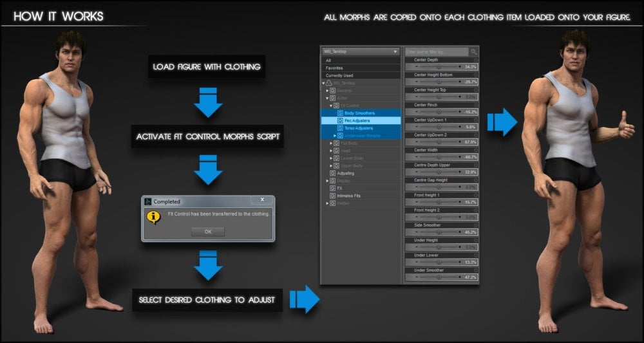Viewport: 644px width, 343px height.
Task: Click the yellow info icon in Completed dialog
Action: pyautogui.click(x=153, y=217)
